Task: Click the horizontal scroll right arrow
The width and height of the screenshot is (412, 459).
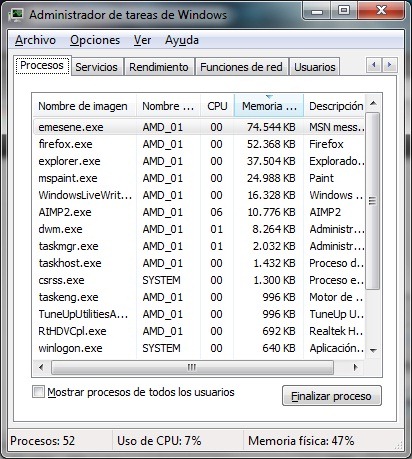Action: pos(356,367)
